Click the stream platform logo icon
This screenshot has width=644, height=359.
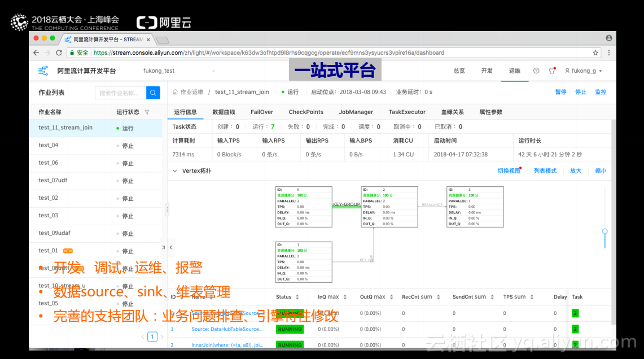tap(43, 71)
